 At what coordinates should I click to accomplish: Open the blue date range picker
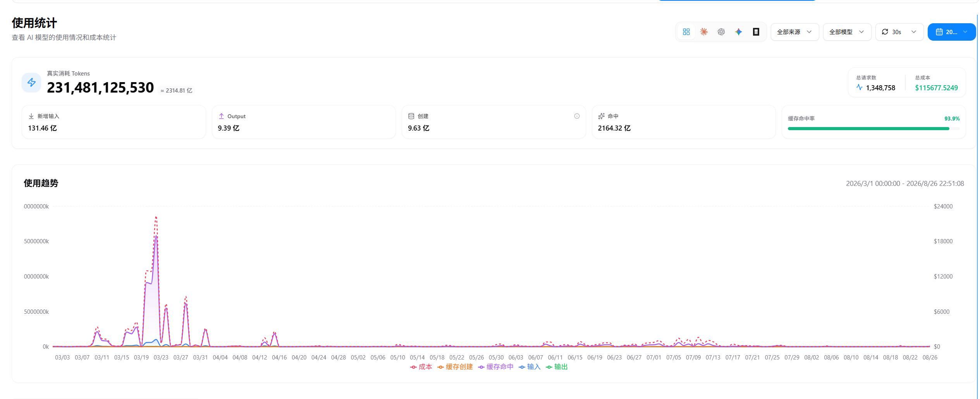952,32
